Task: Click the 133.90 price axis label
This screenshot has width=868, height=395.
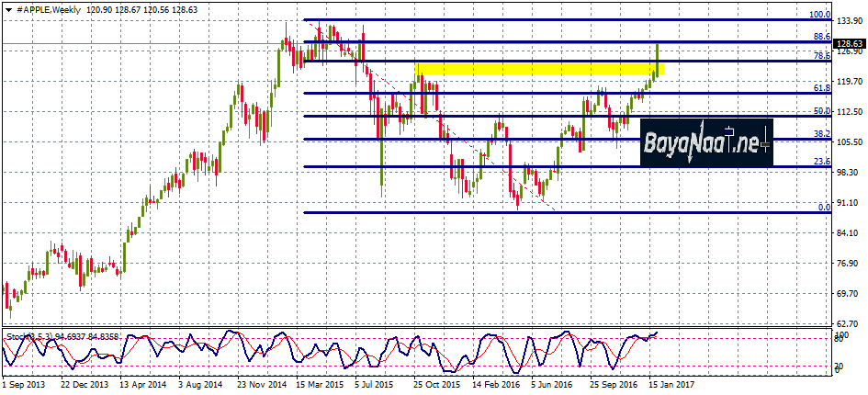Action: [849, 21]
